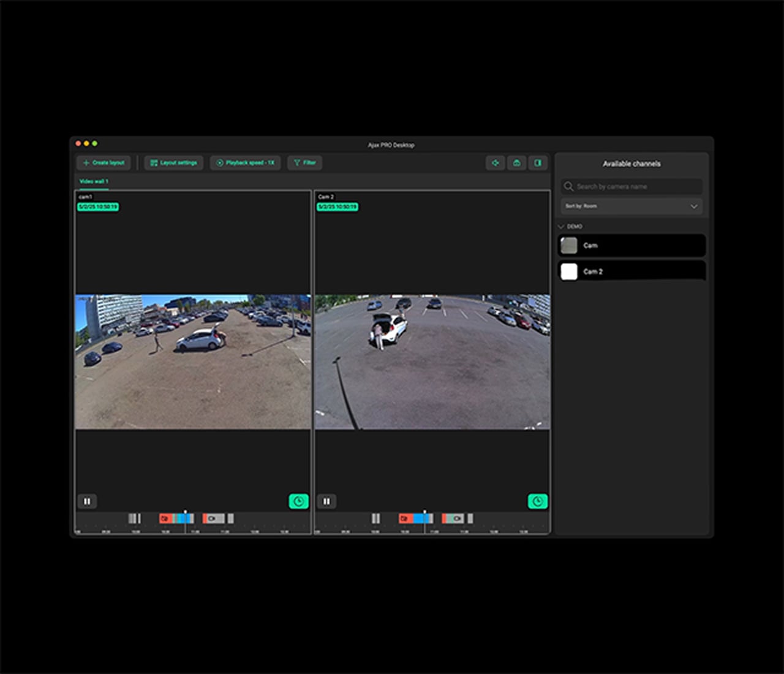This screenshot has width=784, height=674.
Task: Open the clock icon on Cam 1 player
Action: tap(298, 501)
